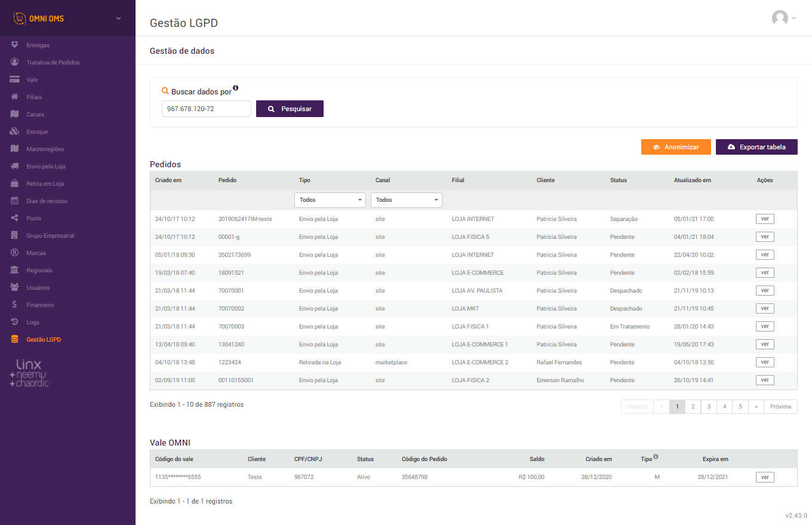Click ver for order 70070003
The image size is (812, 525).
tap(765, 326)
